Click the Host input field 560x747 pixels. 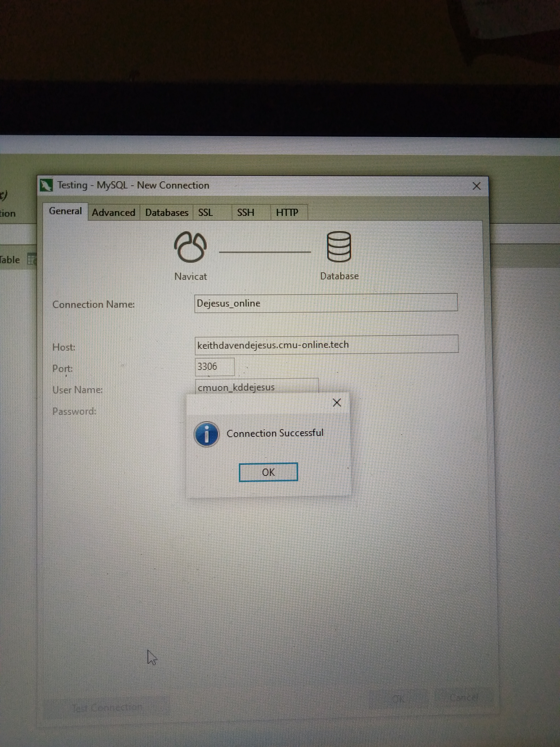pyautogui.click(x=326, y=344)
